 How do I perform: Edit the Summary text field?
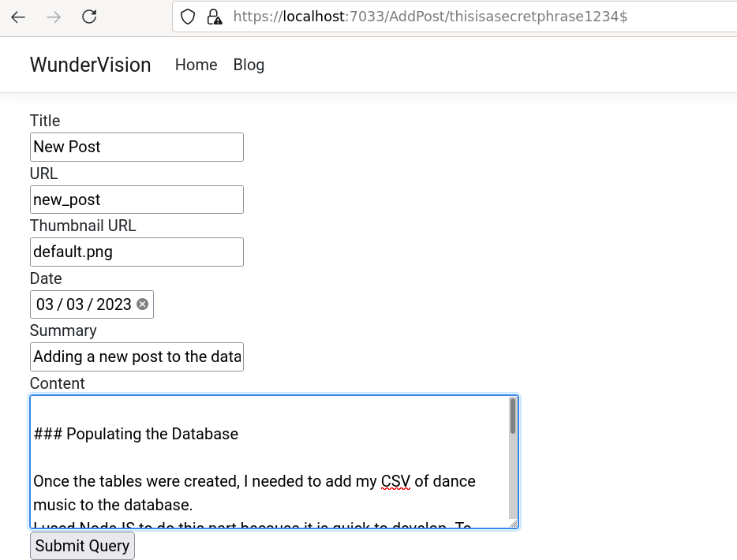136,357
